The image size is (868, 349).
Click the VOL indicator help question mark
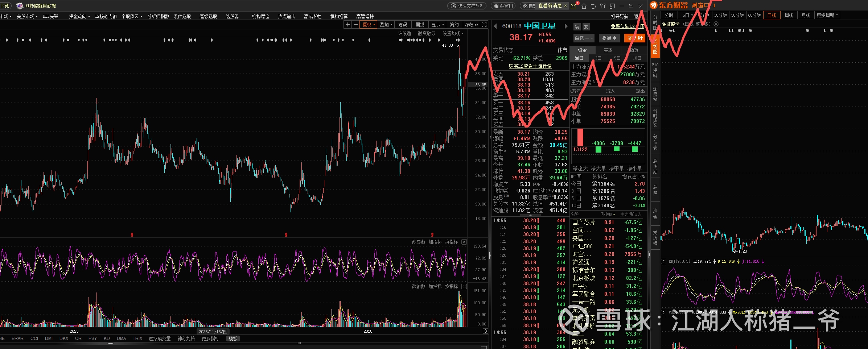(663, 312)
